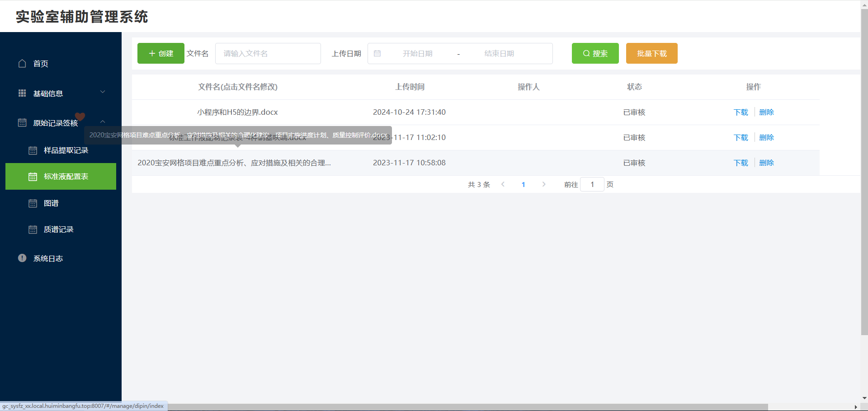This screenshot has height=411, width=868.
Task: Download 小程序和H5的边界.docx
Action: (741, 112)
